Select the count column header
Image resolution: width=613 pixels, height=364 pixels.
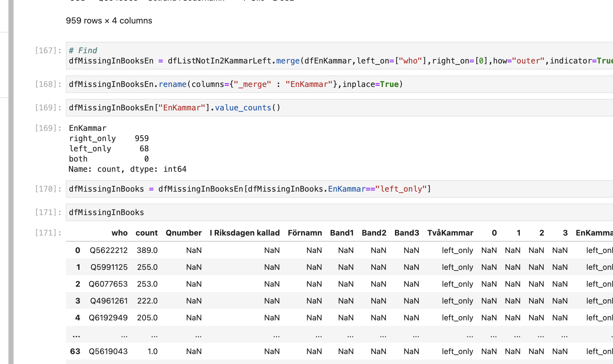click(x=147, y=233)
